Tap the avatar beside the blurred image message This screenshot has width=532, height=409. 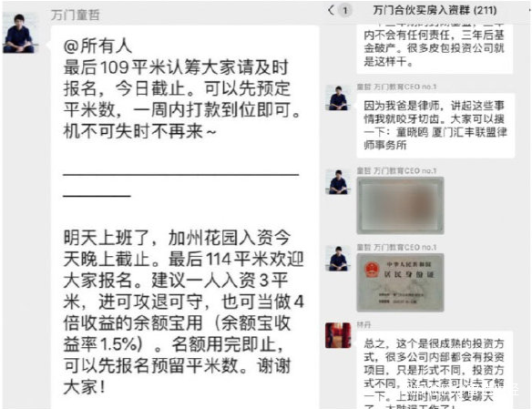point(338,182)
